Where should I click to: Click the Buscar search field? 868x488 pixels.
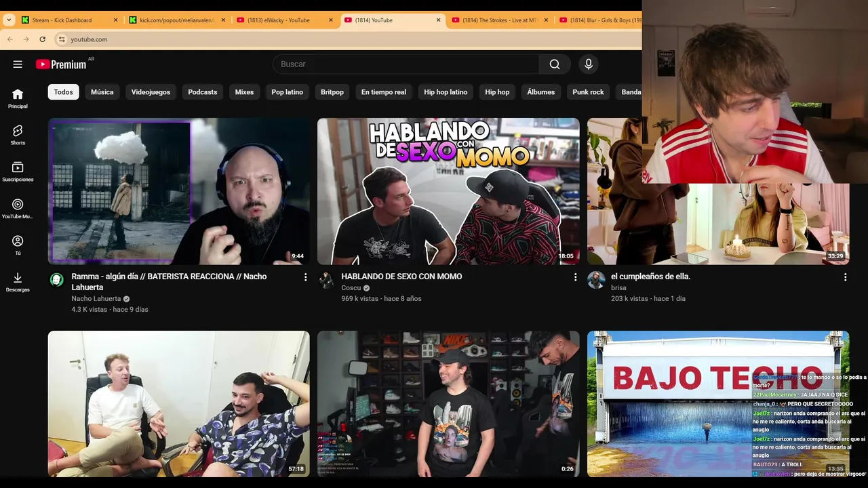[407, 64]
